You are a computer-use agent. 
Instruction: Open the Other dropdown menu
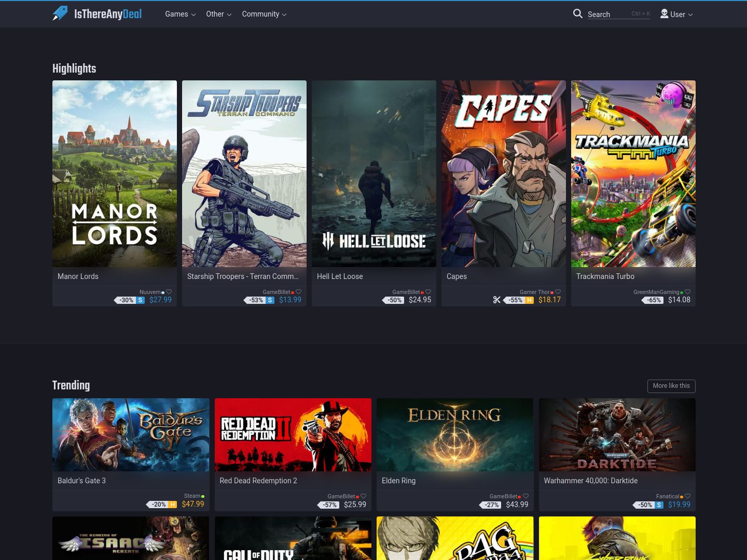click(x=219, y=14)
